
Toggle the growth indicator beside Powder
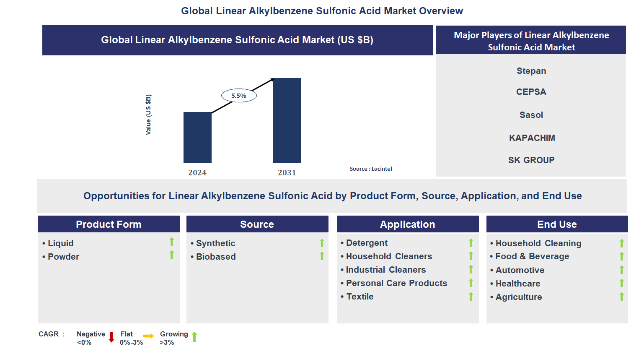coord(173,256)
